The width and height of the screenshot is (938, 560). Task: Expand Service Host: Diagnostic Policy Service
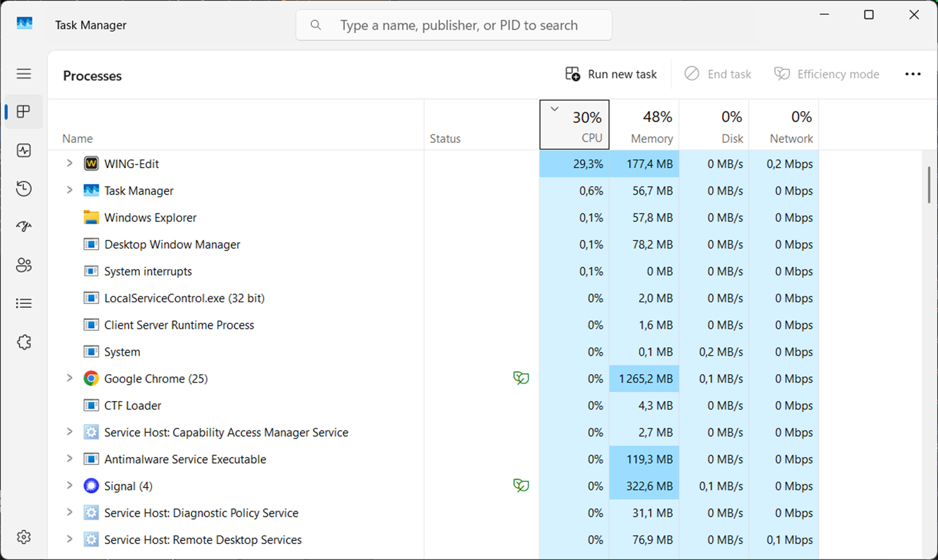coord(69,512)
